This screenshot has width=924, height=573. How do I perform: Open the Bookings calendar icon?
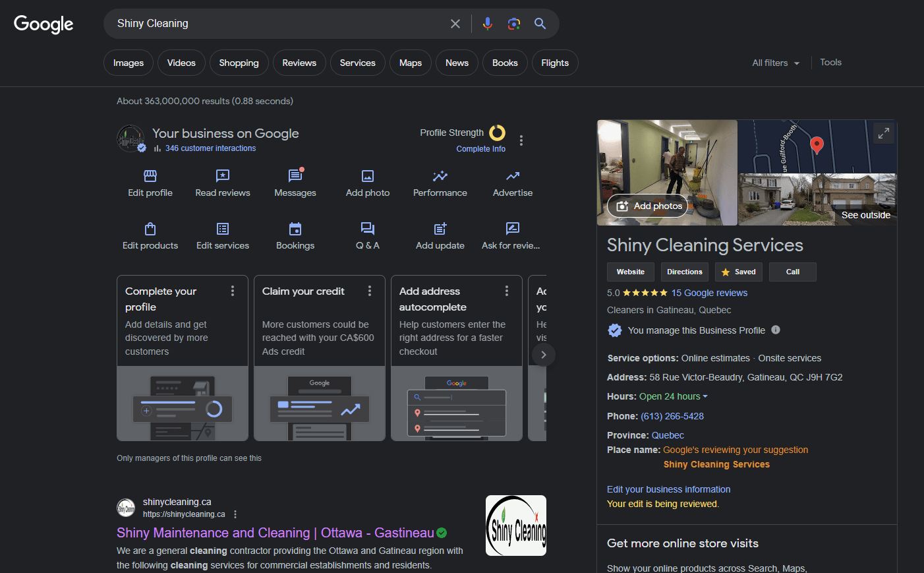295,229
